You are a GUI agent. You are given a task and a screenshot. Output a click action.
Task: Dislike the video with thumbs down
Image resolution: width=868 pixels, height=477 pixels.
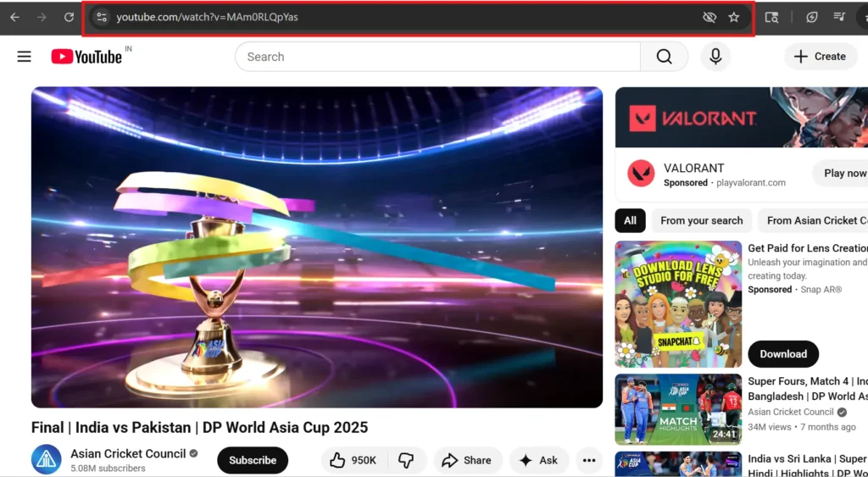(407, 460)
